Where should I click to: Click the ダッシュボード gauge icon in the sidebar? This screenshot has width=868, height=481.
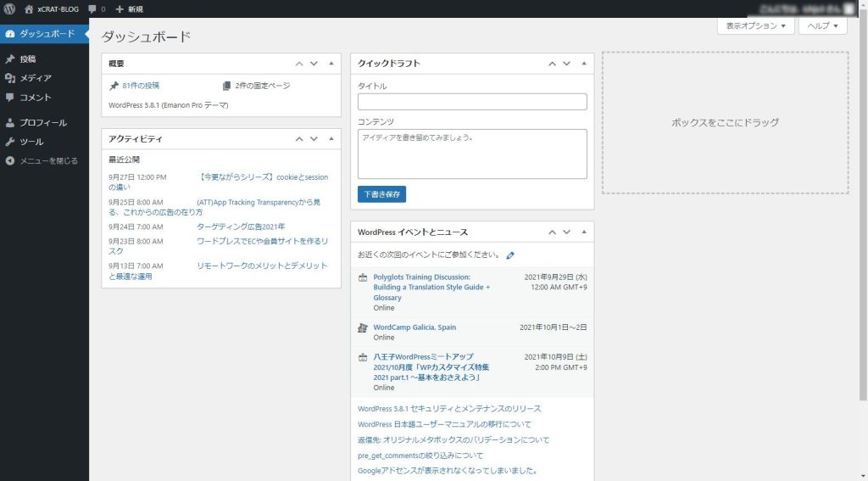tap(10, 34)
